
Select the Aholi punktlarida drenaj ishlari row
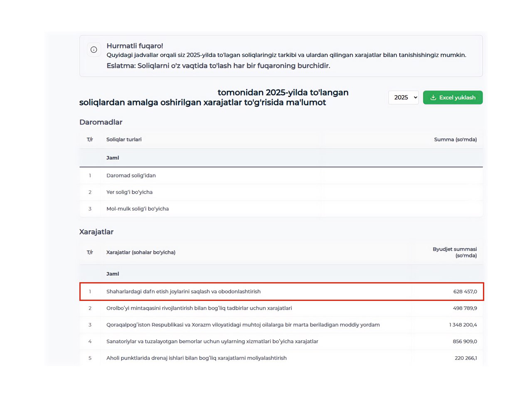coord(196,358)
